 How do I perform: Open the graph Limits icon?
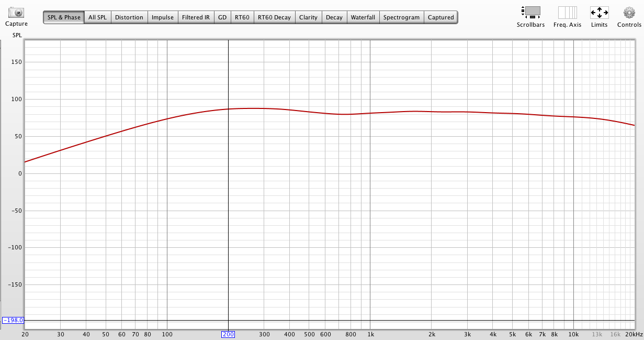coord(599,13)
